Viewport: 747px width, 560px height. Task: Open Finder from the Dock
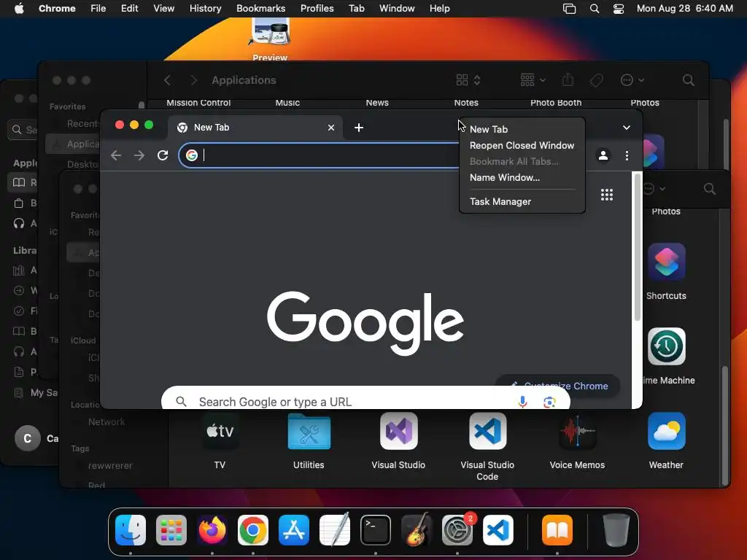click(131, 530)
